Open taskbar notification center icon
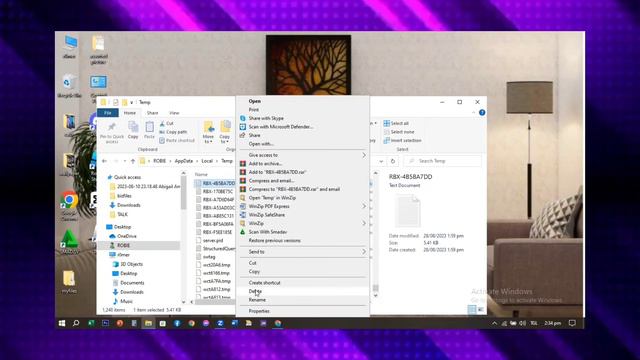Viewport: 640px width, 360px height. click(x=572, y=323)
